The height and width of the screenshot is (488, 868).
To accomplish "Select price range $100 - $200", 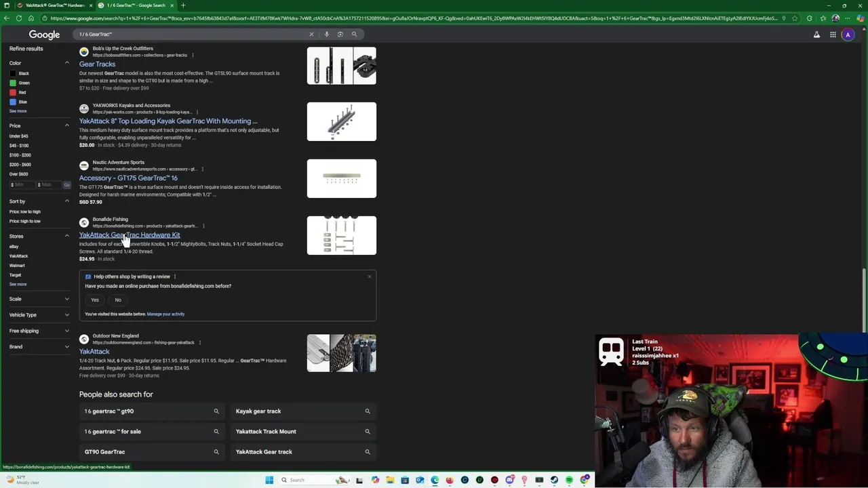I will 20,155.
